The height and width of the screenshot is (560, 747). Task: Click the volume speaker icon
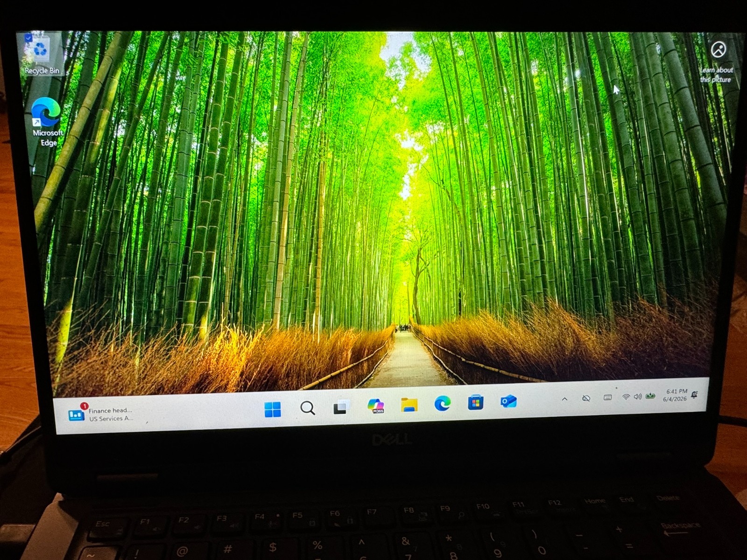coord(637,397)
